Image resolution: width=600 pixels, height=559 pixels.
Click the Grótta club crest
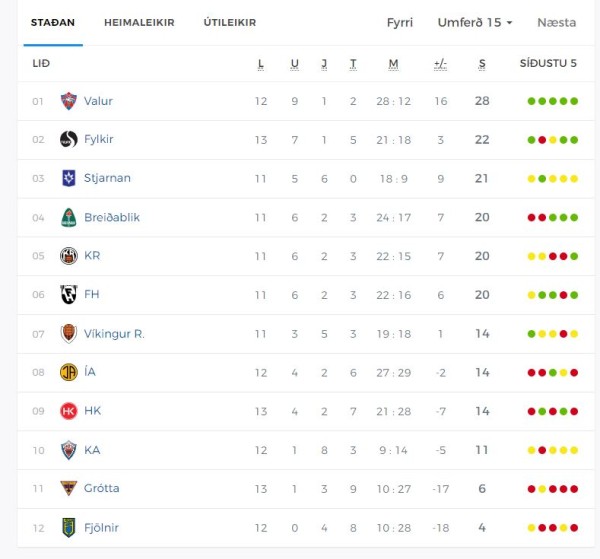tap(69, 488)
